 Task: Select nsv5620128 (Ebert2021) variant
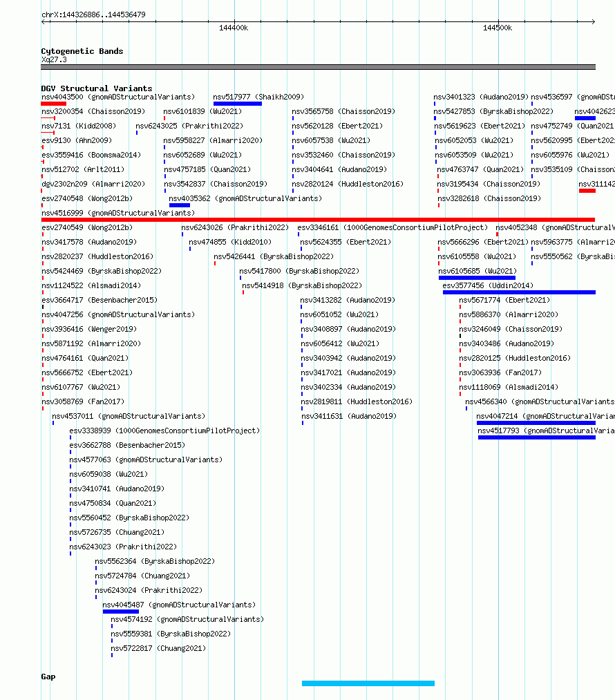337,126
